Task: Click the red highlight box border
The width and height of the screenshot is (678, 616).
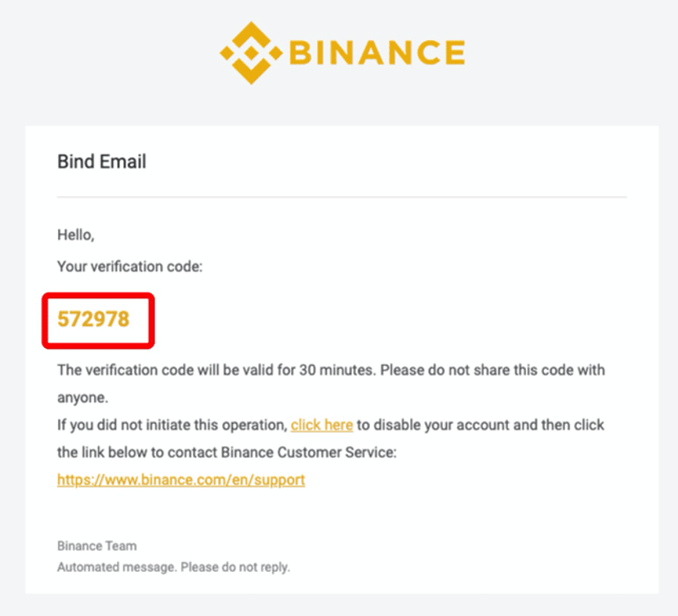Action: [98, 296]
